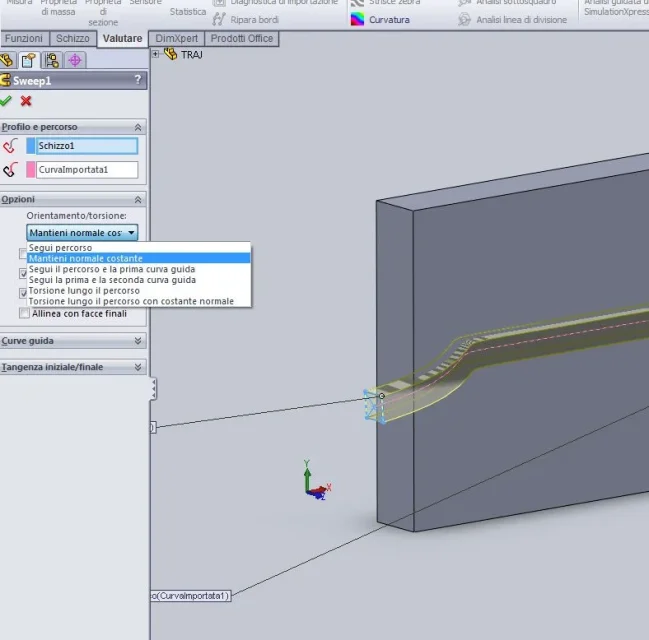Open the ConfigurationManager tab icon
This screenshot has width=649, height=640.
(52, 60)
